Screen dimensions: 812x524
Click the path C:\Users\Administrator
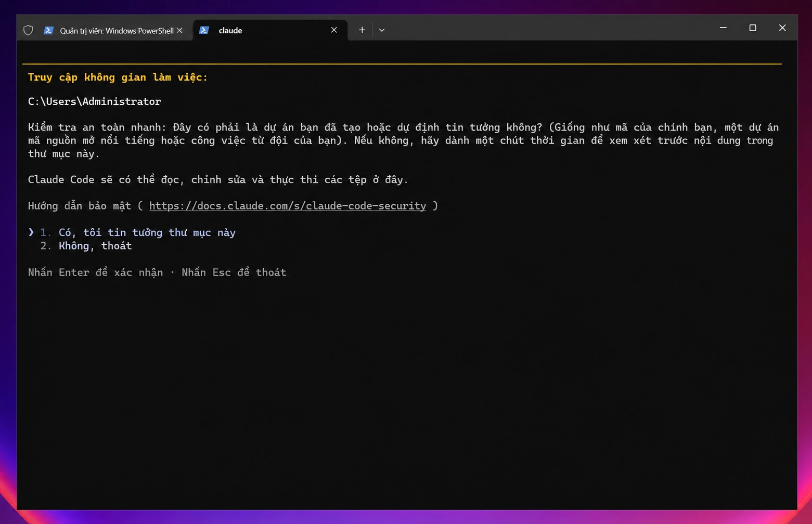[x=95, y=101]
